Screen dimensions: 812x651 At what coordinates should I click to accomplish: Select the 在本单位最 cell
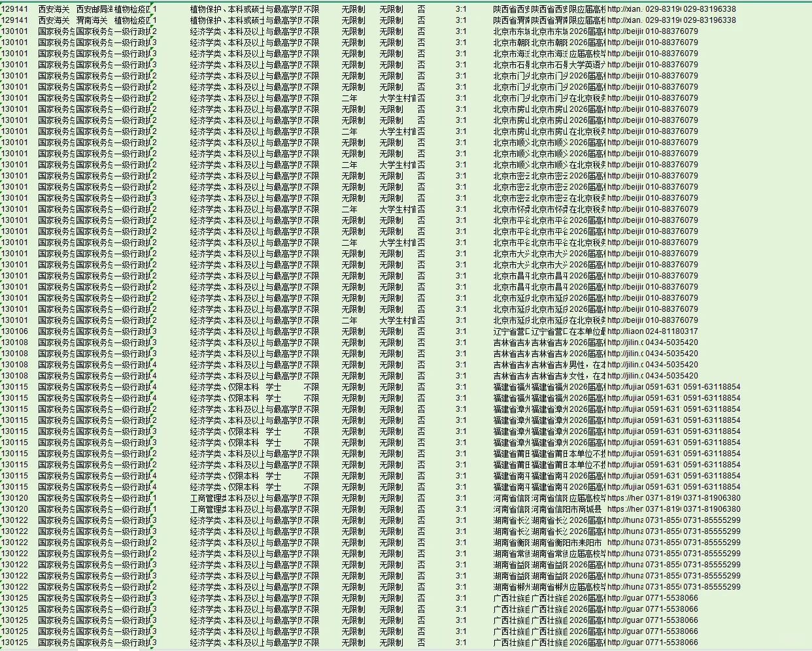pyautogui.click(x=587, y=331)
